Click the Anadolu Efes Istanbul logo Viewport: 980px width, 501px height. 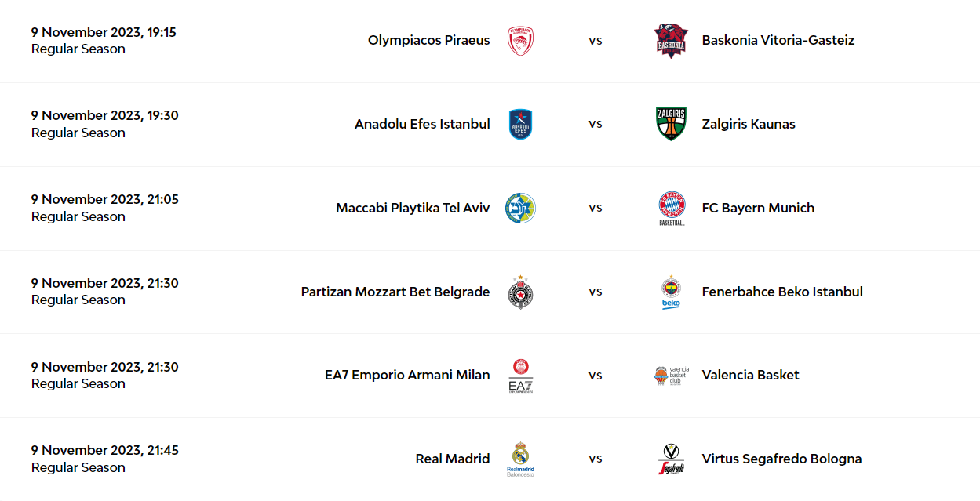coord(520,124)
